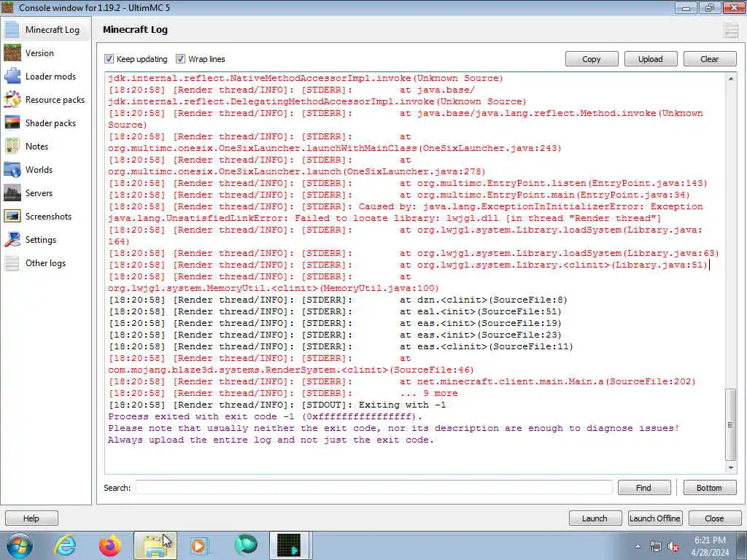Focus the Search input field

pyautogui.click(x=373, y=488)
